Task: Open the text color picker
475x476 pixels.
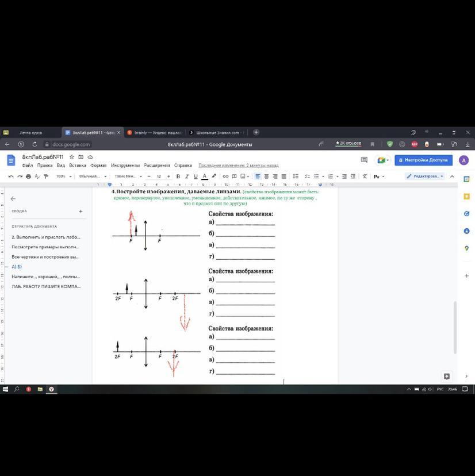Action: [205, 176]
